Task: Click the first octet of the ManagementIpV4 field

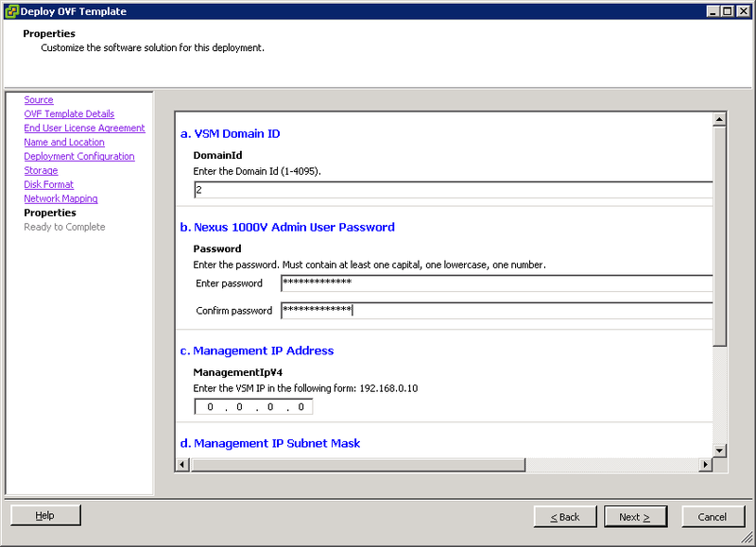Action: tap(209, 406)
